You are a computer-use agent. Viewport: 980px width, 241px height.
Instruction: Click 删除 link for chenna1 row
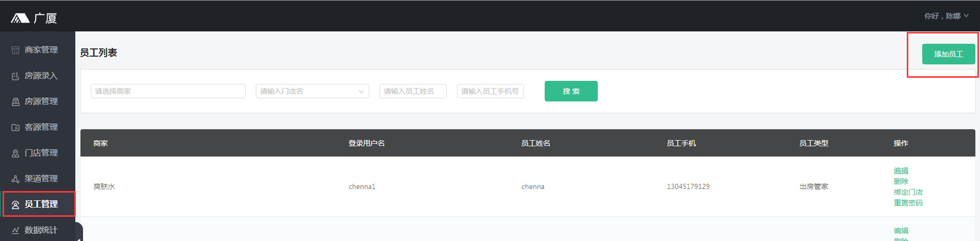901,181
